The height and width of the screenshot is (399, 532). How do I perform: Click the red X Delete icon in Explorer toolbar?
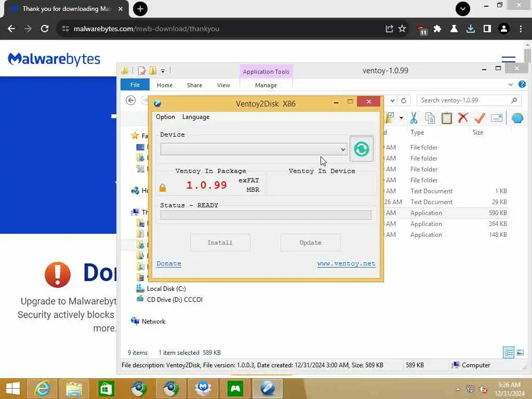pyautogui.click(x=463, y=118)
